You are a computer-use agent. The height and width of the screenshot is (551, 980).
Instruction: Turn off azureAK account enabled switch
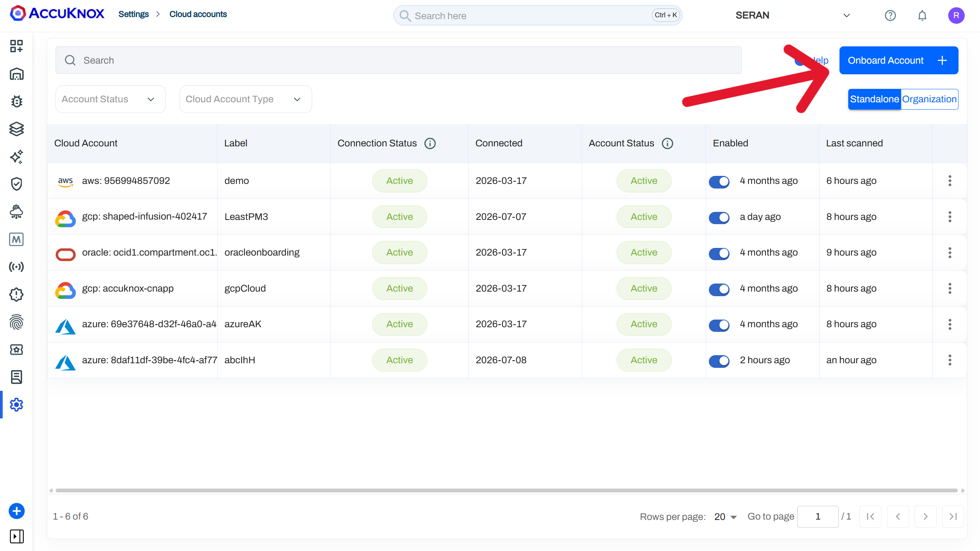tap(719, 325)
